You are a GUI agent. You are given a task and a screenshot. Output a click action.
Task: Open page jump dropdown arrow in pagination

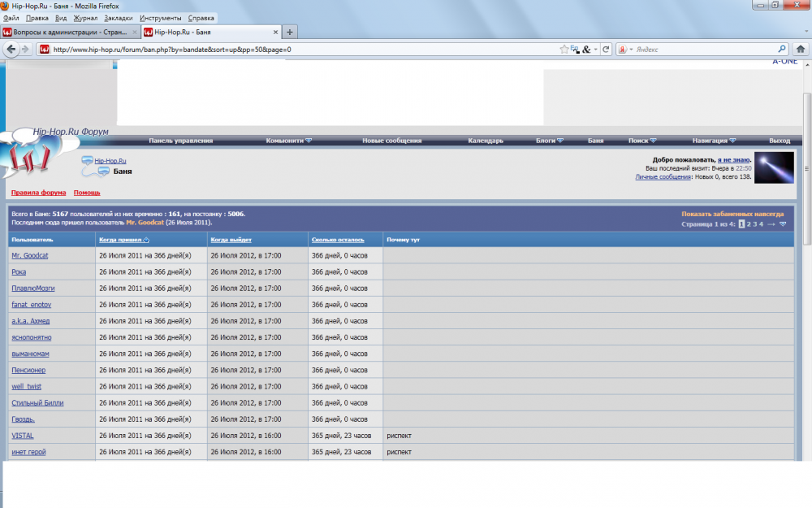pyautogui.click(x=783, y=224)
